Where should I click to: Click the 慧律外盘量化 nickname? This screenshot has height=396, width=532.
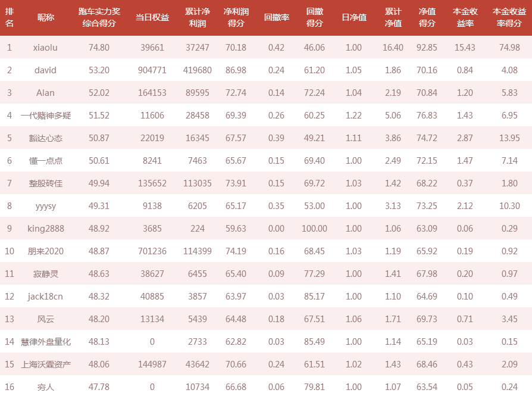tap(45, 342)
